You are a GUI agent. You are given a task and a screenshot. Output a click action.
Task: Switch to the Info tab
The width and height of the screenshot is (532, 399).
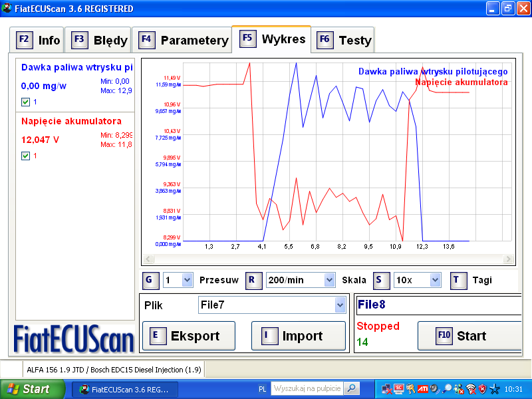coord(37,40)
